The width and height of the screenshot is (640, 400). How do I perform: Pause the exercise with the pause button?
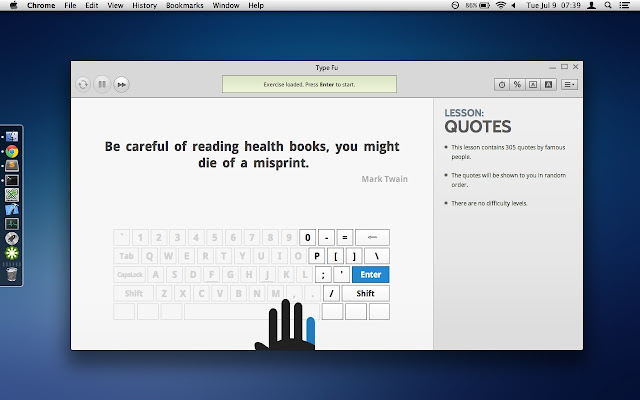(102, 84)
